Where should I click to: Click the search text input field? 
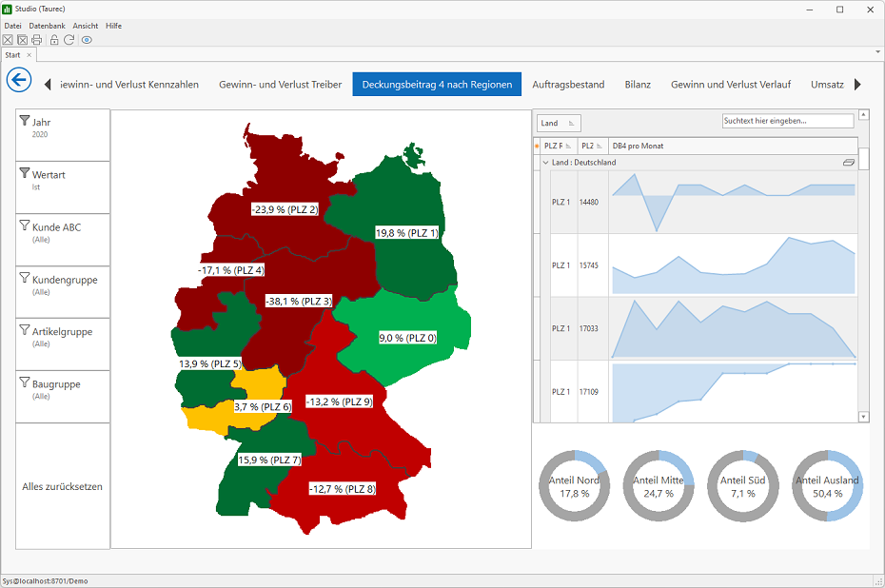pos(788,121)
